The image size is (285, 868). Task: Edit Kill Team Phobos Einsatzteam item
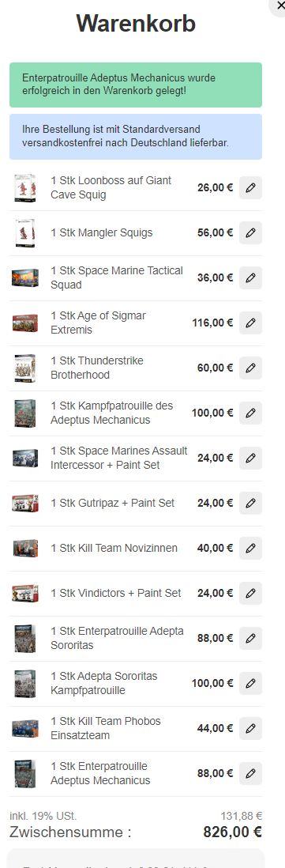point(250,729)
